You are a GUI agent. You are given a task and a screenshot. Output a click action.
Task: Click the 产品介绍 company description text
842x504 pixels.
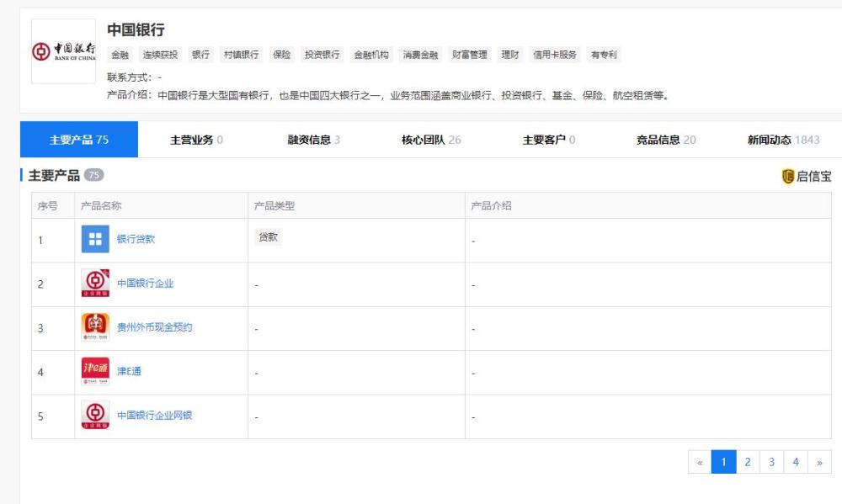coord(387,96)
